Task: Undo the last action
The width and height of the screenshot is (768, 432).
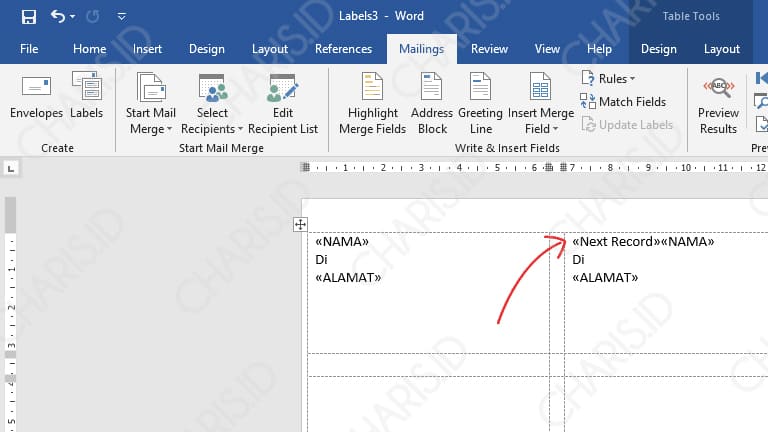Action: (x=57, y=16)
